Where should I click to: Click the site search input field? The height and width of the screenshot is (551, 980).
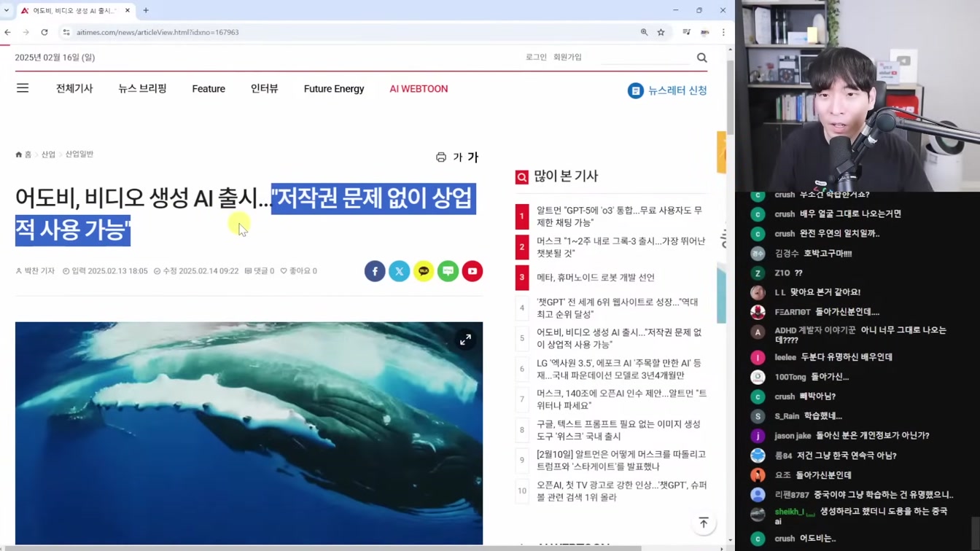click(x=645, y=58)
